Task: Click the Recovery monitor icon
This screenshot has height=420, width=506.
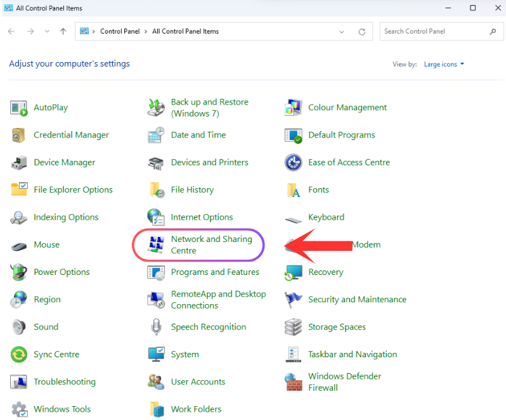Action: point(294,272)
